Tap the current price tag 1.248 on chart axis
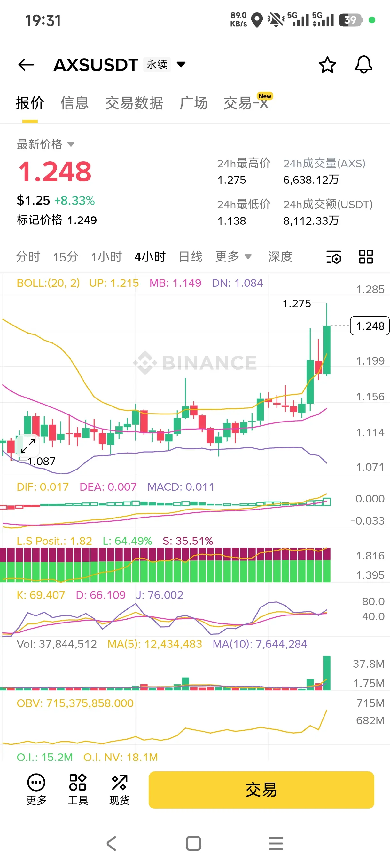Viewport: 390px width, 868px height. point(370,326)
